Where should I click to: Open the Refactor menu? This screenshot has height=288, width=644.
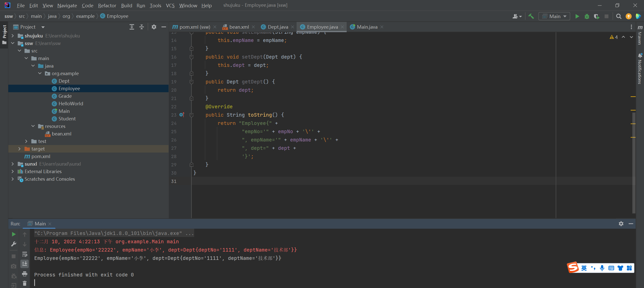coord(107,5)
